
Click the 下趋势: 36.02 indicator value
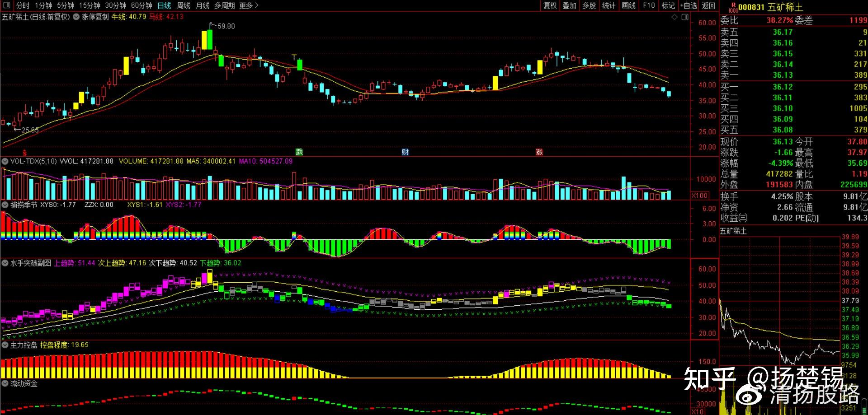[x=221, y=263]
